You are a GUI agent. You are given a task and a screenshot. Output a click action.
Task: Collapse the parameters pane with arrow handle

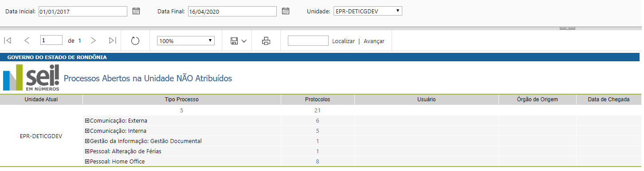(x=567, y=28)
